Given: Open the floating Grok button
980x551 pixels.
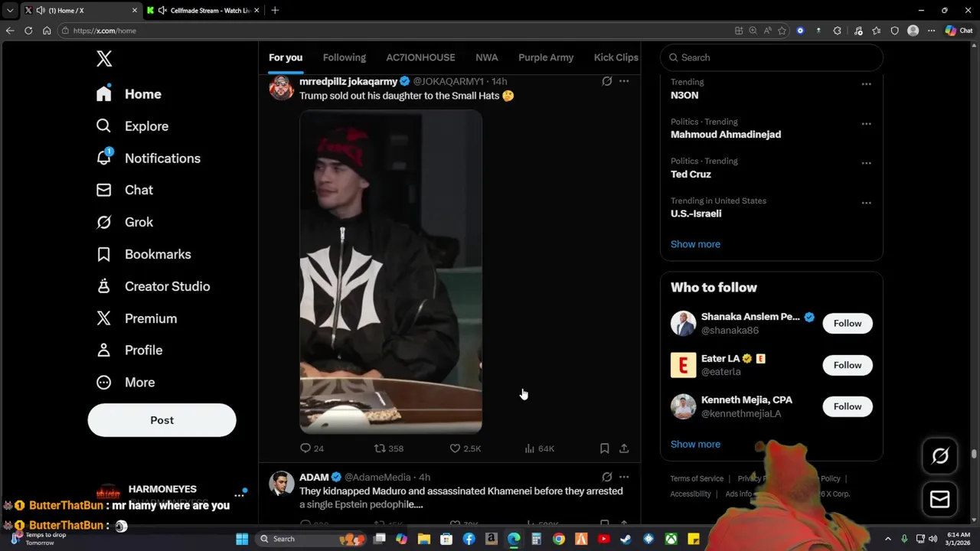Looking at the screenshot, I should (x=940, y=456).
